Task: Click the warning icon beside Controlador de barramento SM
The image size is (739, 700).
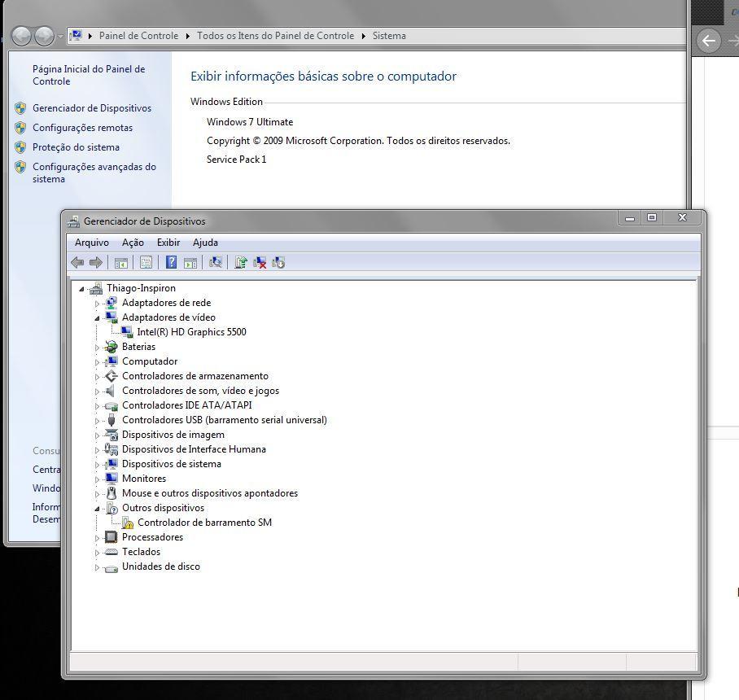Action: pyautogui.click(x=127, y=523)
